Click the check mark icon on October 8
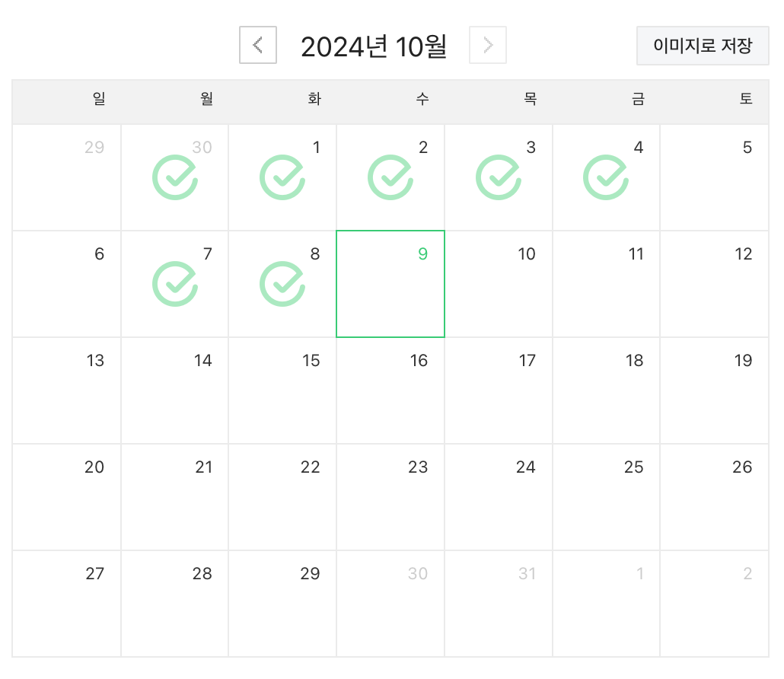The height and width of the screenshot is (679, 784). coord(282,284)
